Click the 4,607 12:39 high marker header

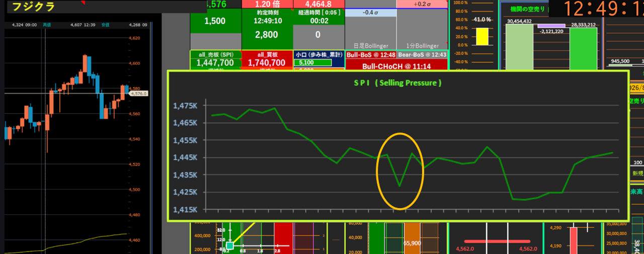[x=84, y=24]
